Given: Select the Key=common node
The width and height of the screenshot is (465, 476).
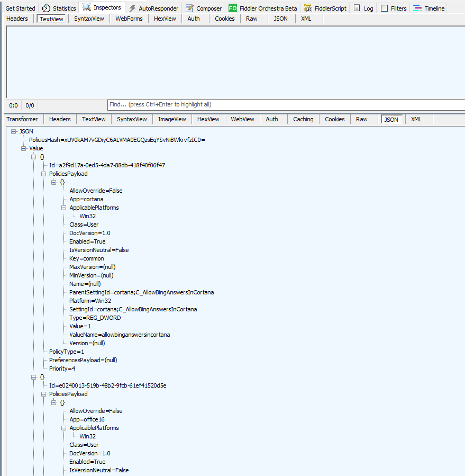Looking at the screenshot, I should click(86, 258).
